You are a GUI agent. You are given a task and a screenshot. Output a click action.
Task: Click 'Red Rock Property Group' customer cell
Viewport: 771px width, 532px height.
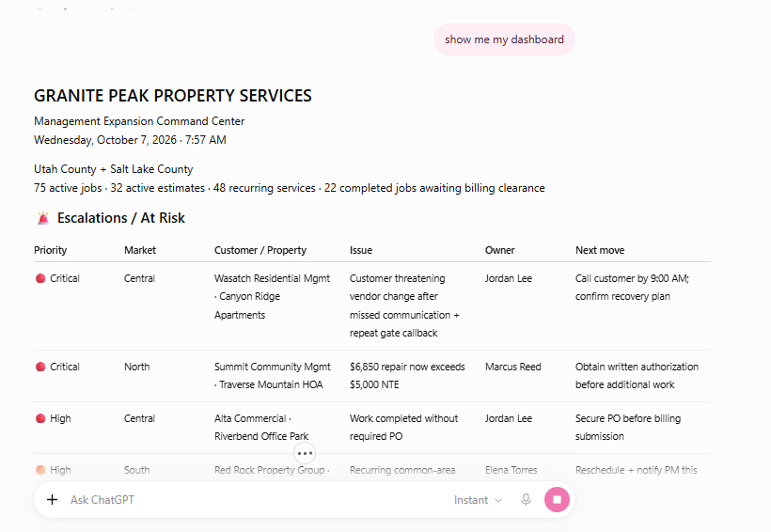pyautogui.click(x=270, y=470)
